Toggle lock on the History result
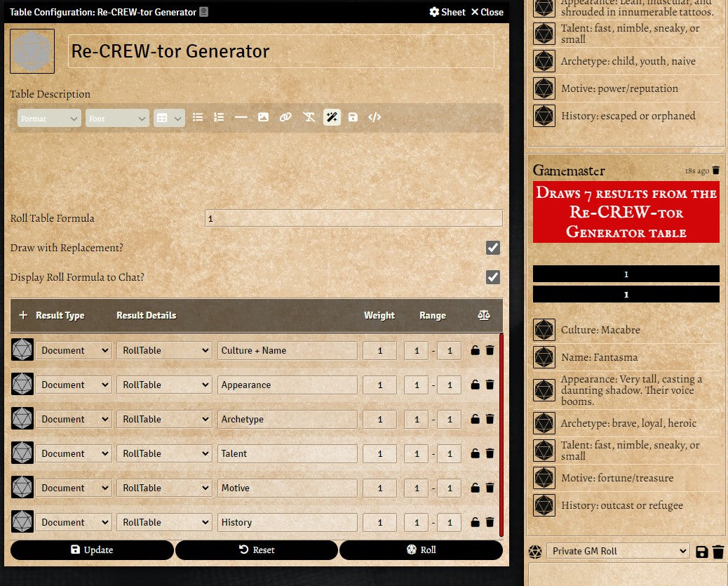 tap(475, 523)
